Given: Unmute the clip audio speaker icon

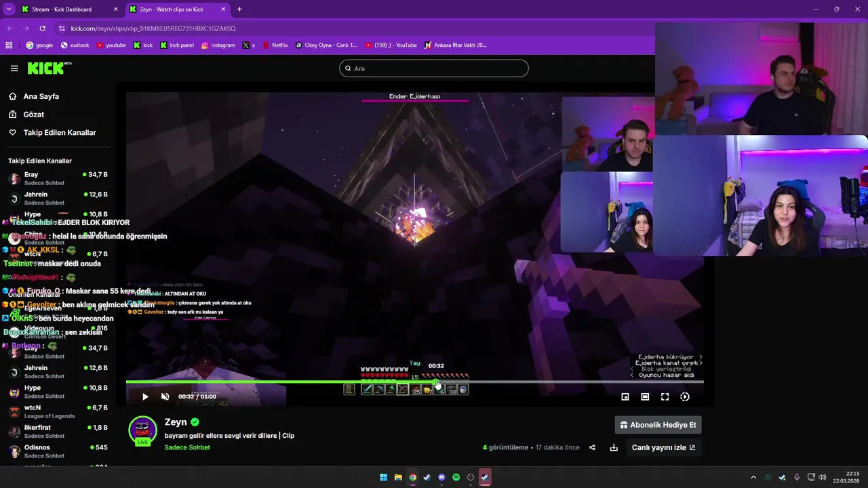Looking at the screenshot, I should [x=165, y=396].
